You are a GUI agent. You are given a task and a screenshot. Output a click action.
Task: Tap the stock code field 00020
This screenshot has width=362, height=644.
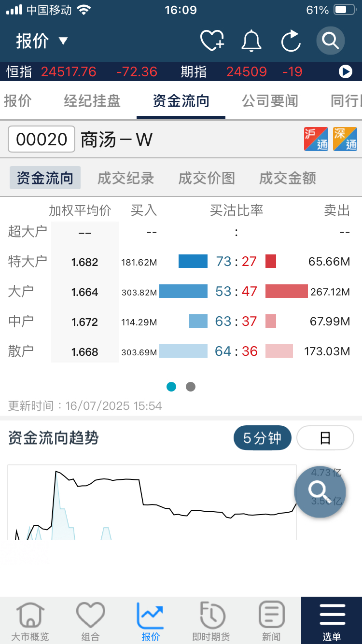(x=42, y=140)
